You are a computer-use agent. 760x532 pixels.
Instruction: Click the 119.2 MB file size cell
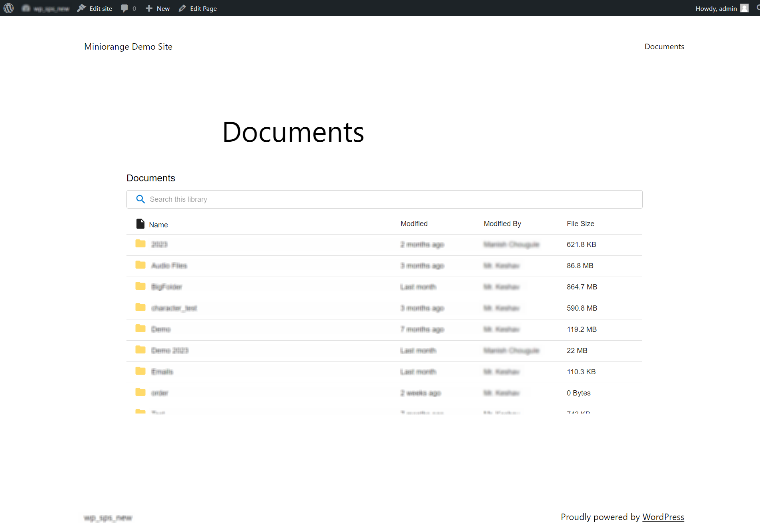(582, 329)
